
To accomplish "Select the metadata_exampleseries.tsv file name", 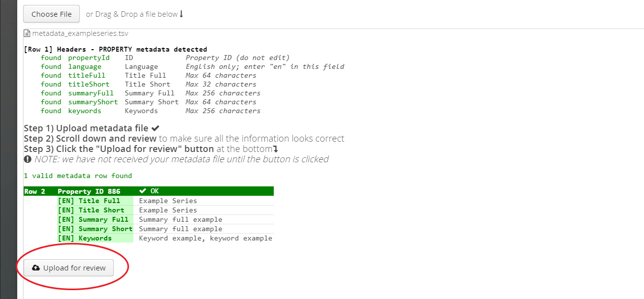I will 80,33.
